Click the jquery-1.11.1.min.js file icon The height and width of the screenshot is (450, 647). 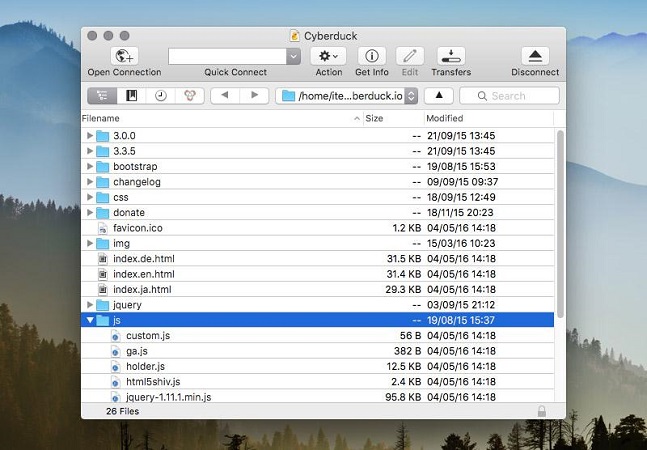(x=116, y=397)
